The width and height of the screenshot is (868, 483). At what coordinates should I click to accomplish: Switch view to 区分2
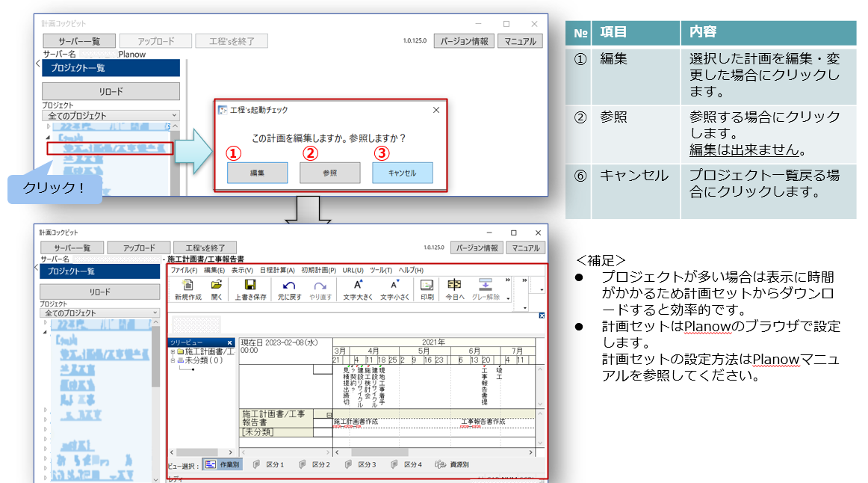314,464
